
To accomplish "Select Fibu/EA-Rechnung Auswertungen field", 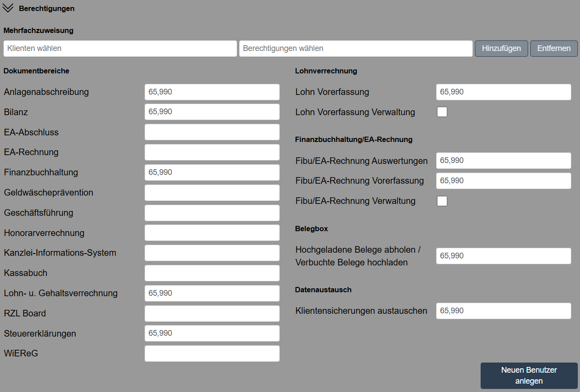I will tap(503, 160).
